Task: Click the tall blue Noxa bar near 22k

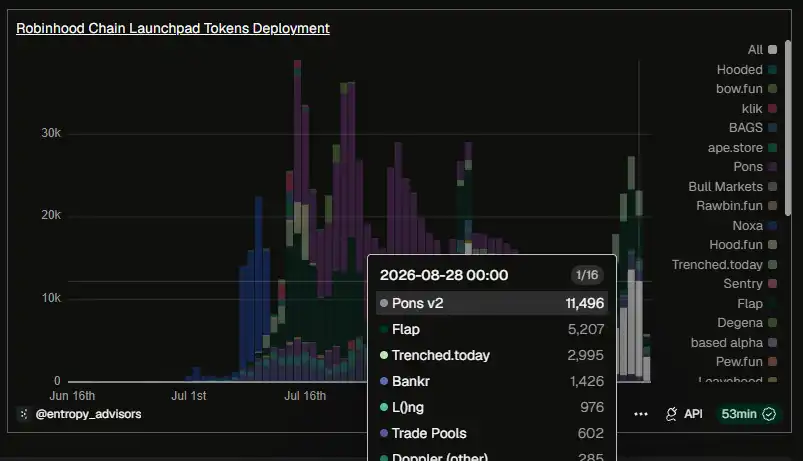Action: pyautogui.click(x=259, y=277)
